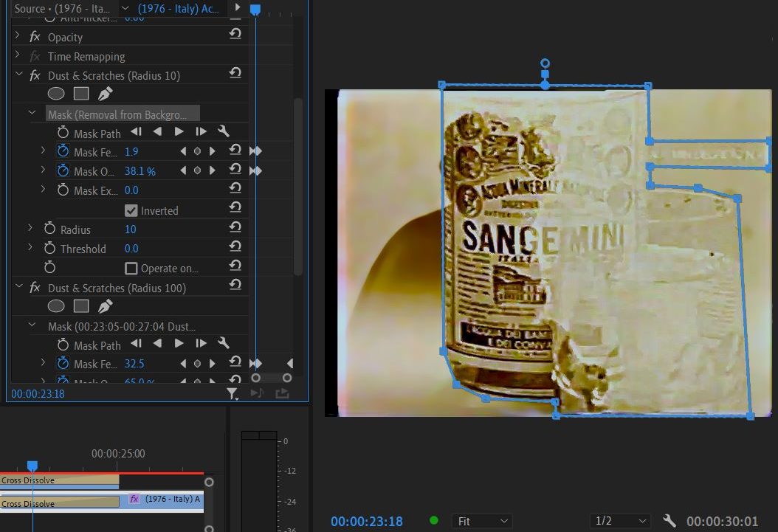Open Program Monitor settings wrench
This screenshot has height=532, width=778.
click(x=669, y=521)
